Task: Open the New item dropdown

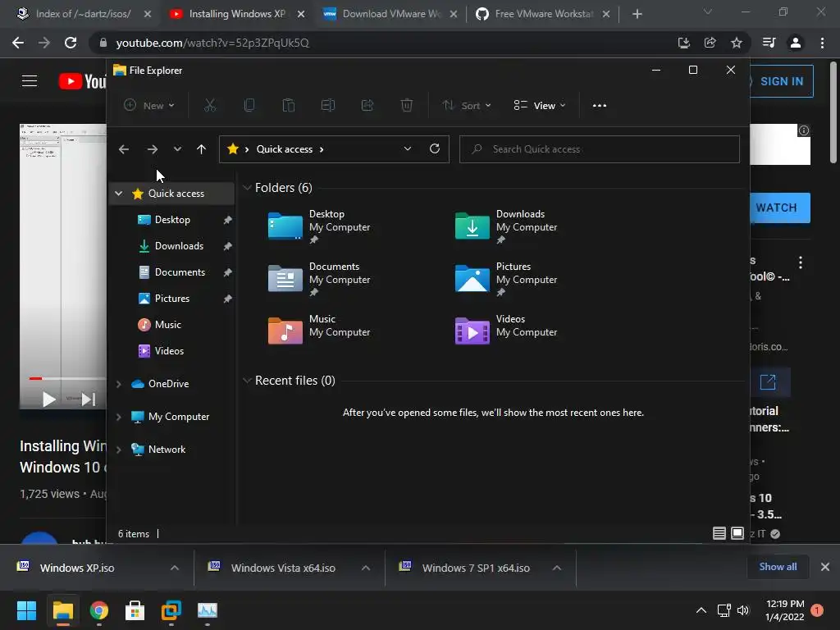Action: click(x=149, y=106)
